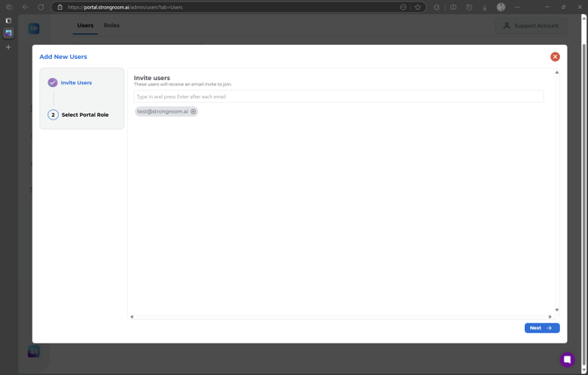The height and width of the screenshot is (375, 588).
Task: Click the Next button
Action: point(541,328)
